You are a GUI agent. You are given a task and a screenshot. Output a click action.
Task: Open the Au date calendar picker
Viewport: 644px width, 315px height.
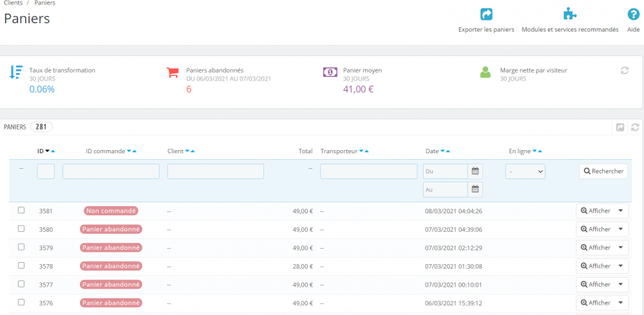(475, 189)
